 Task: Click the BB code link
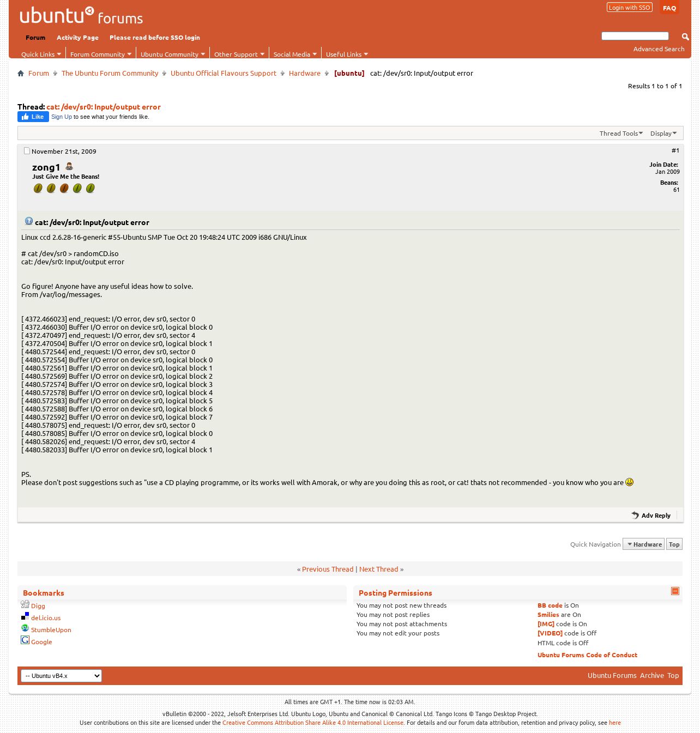550,605
